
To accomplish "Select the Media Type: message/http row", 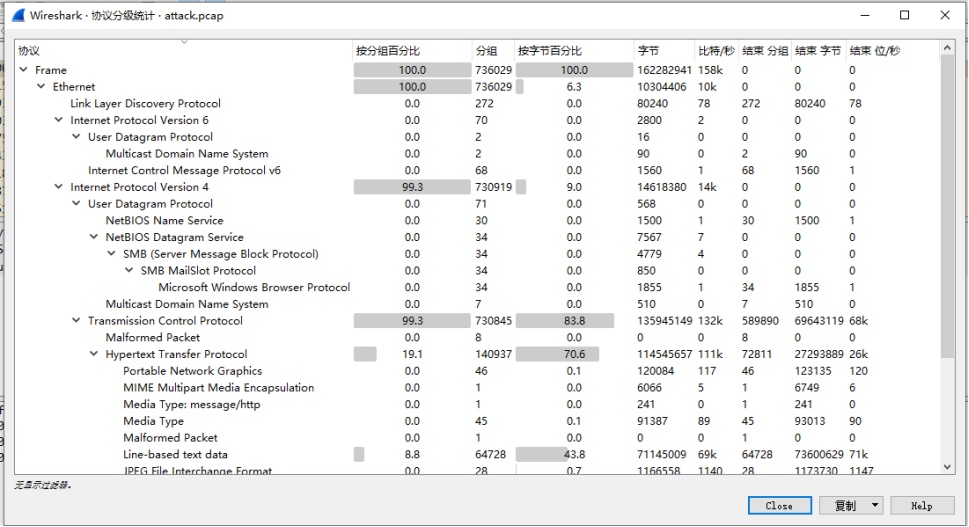I will point(477,403).
